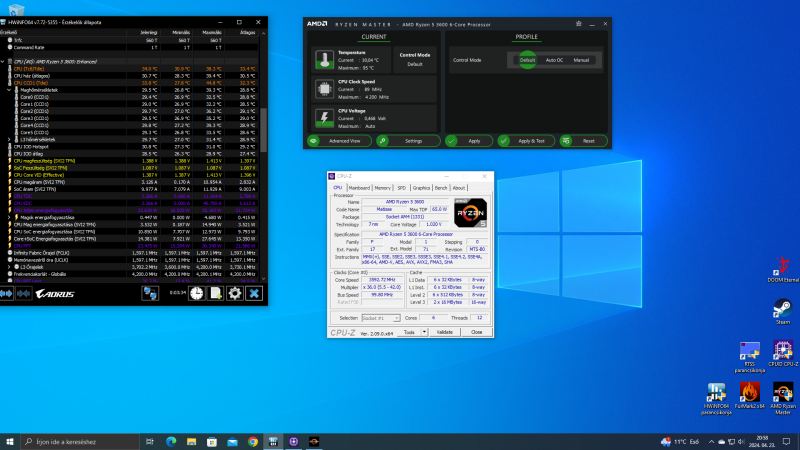Select Default control mode profile
The image size is (800, 450).
click(x=527, y=60)
